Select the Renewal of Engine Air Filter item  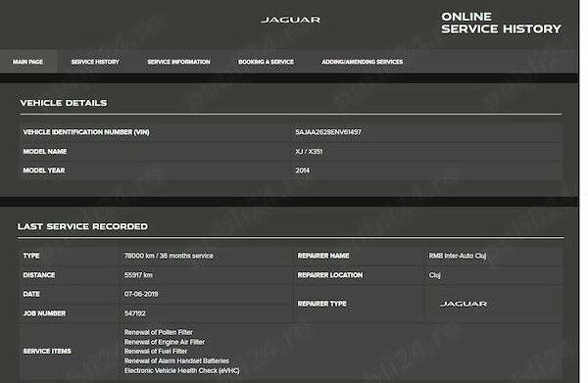(165, 342)
